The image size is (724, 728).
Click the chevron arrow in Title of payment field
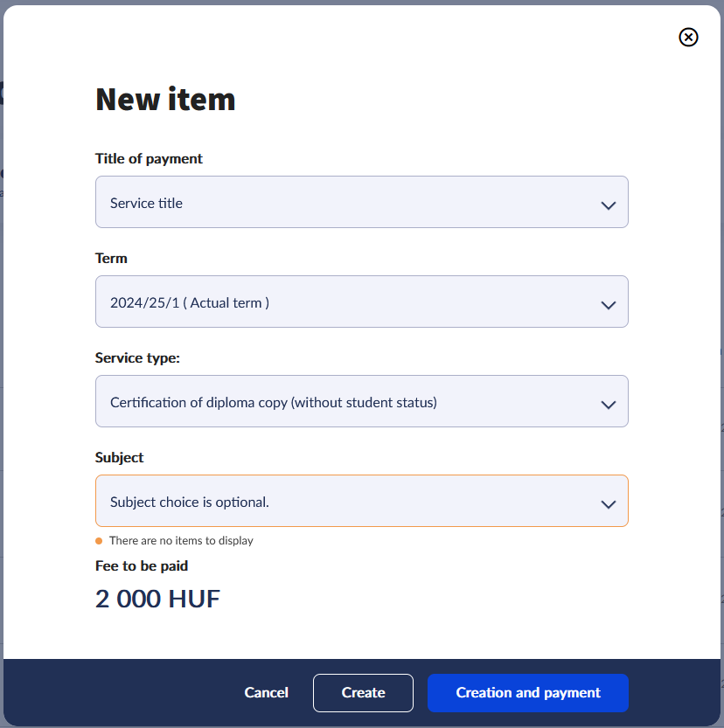[609, 205]
